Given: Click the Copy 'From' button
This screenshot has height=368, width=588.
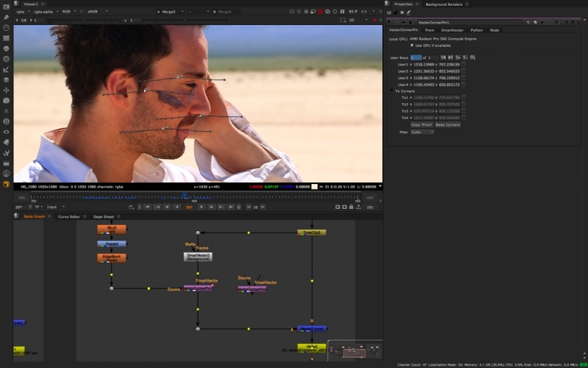Looking at the screenshot, I should point(421,125).
